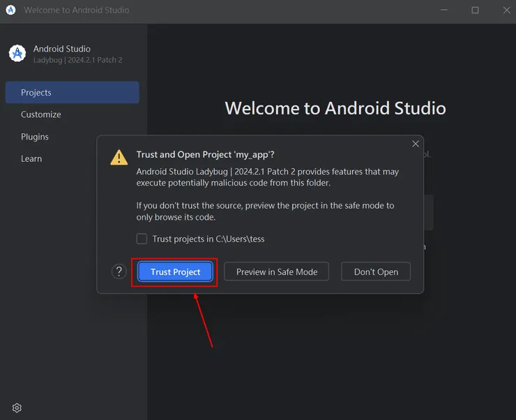Click the Trust Project button
This screenshot has width=516, height=420.
(175, 271)
